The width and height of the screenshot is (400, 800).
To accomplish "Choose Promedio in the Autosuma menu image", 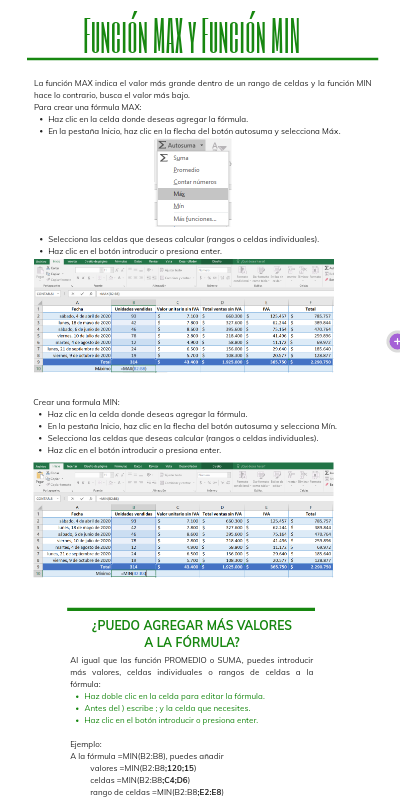I will [x=186, y=170].
